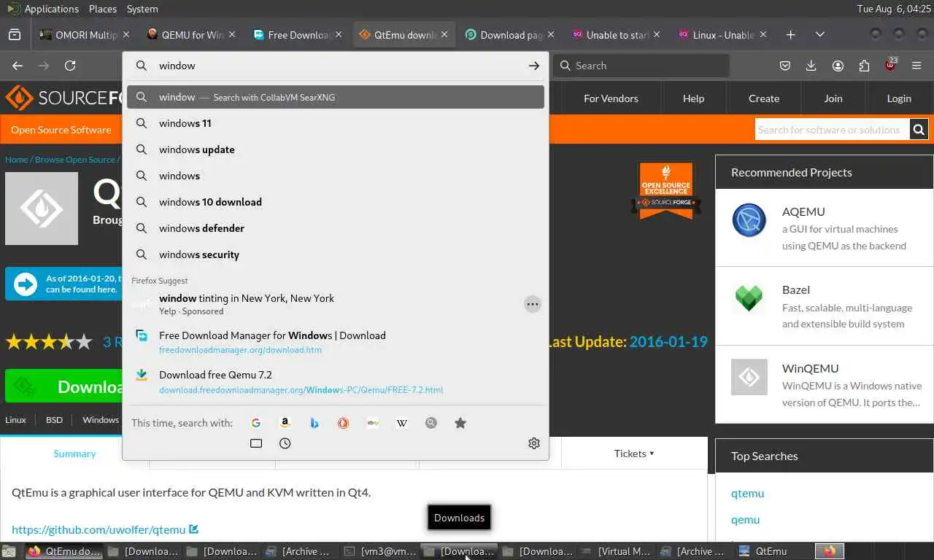Click the SourceForge site search magnifier button
The height and width of the screenshot is (560, 934).
pos(919,130)
